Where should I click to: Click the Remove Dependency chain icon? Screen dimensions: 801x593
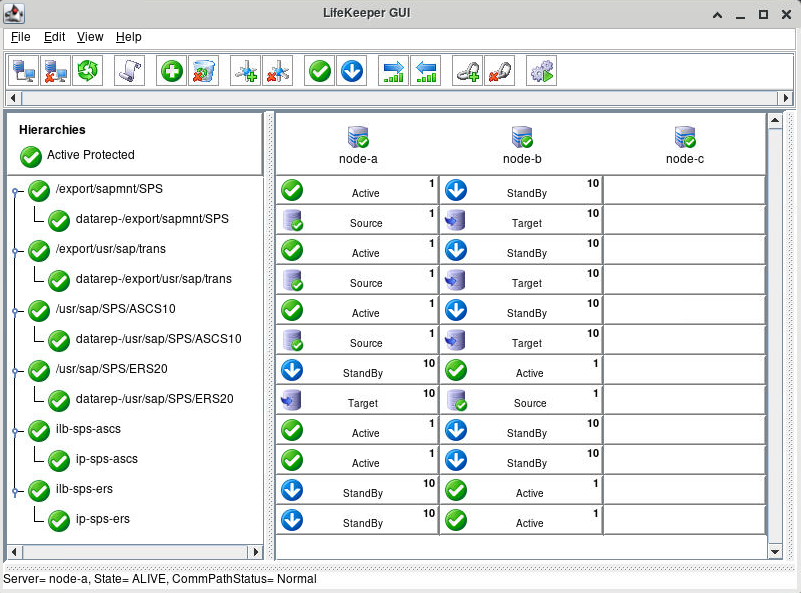point(500,71)
